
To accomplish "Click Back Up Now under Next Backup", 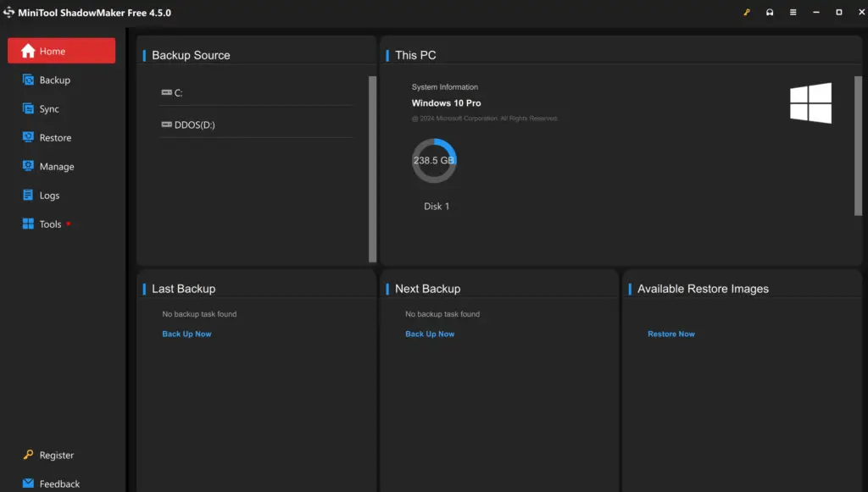I will click(430, 334).
